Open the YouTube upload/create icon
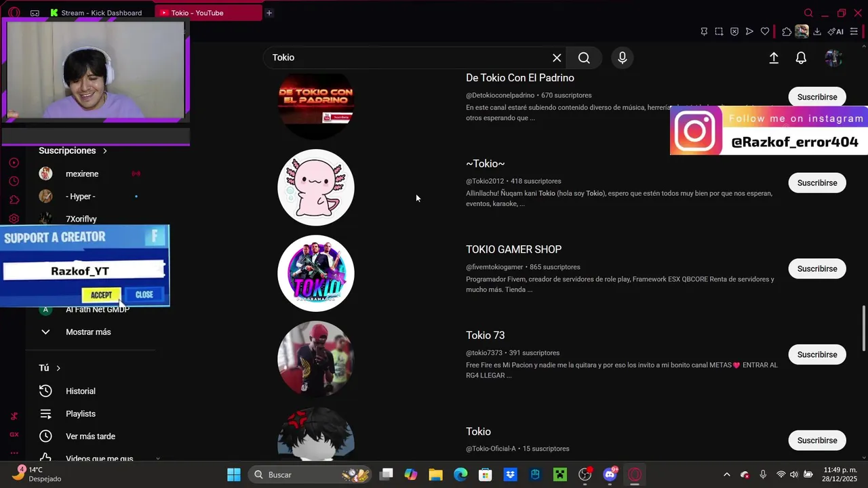Screen dimensions: 868x488 click(774, 58)
